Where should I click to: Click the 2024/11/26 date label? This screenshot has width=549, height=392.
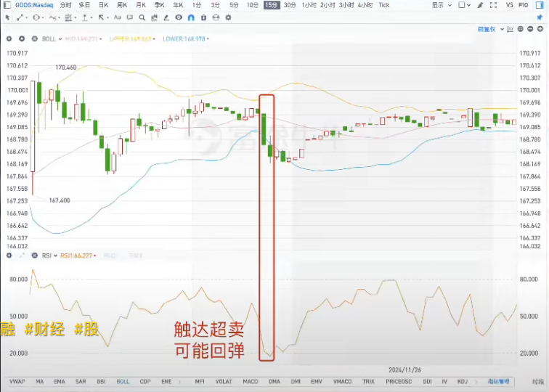[404, 370]
